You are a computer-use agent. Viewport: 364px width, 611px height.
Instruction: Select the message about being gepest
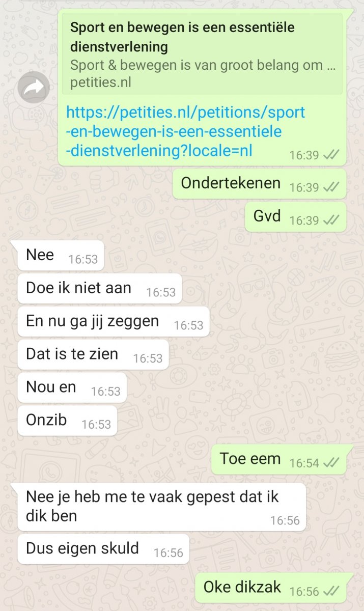tap(161, 507)
